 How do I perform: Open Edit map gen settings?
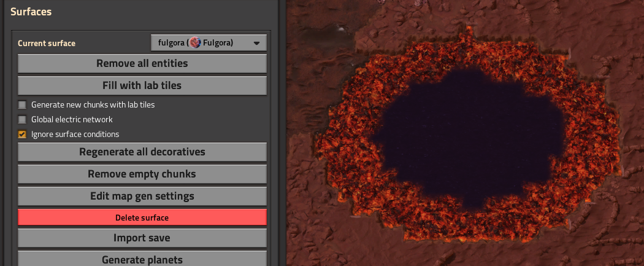point(142,196)
